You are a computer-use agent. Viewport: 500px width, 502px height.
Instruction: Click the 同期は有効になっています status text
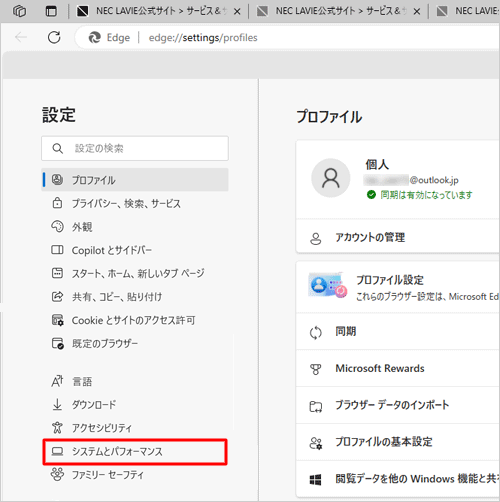click(x=426, y=195)
